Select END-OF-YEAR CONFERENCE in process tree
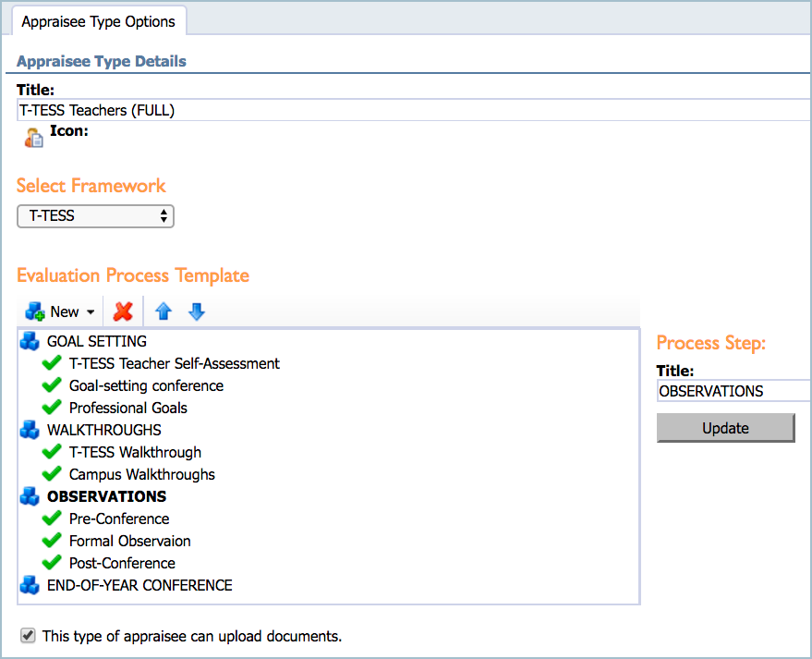The width and height of the screenshot is (812, 659). pyautogui.click(x=139, y=585)
